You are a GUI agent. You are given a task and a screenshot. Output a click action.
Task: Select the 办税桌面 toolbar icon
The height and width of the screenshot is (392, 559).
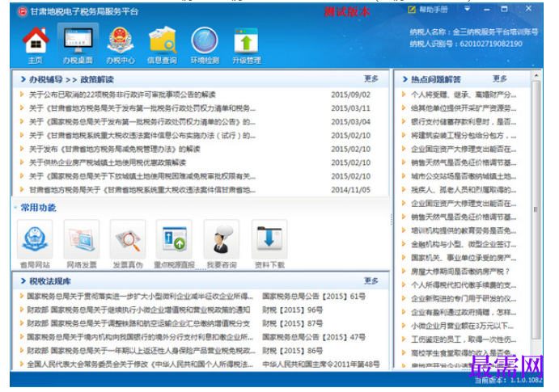point(78,45)
